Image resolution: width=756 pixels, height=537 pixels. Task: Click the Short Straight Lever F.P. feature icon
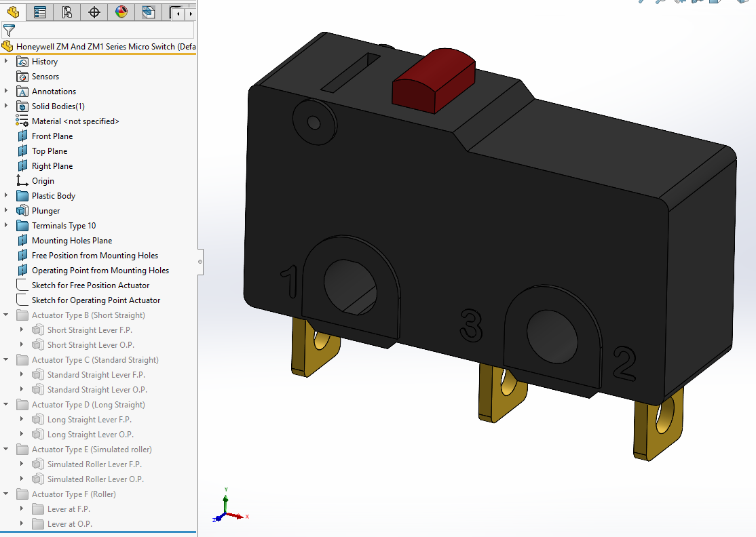[37, 330]
